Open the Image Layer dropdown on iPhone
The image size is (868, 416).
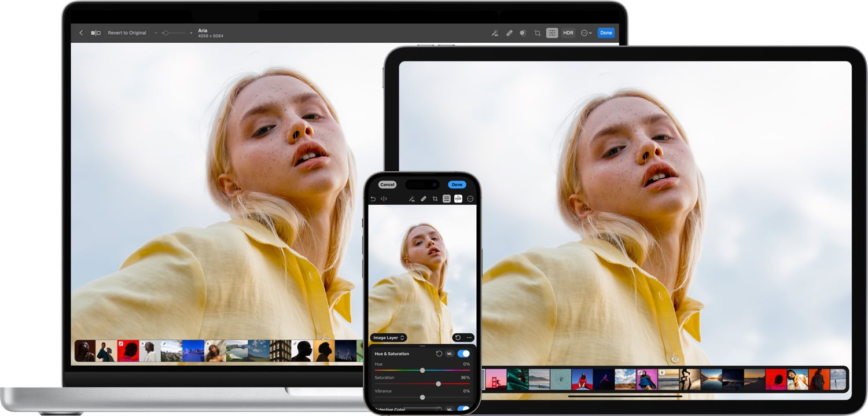tap(388, 337)
